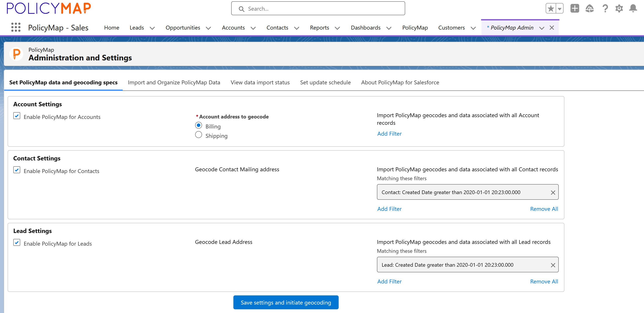Viewport: 644px width, 313px height.
Task: Remove the Lead Created Date filter
Action: click(553, 265)
